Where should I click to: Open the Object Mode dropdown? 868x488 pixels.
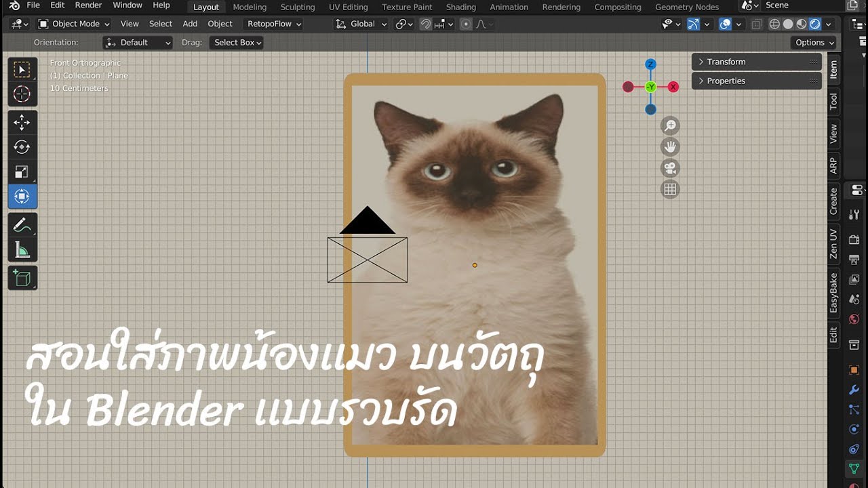pyautogui.click(x=74, y=24)
